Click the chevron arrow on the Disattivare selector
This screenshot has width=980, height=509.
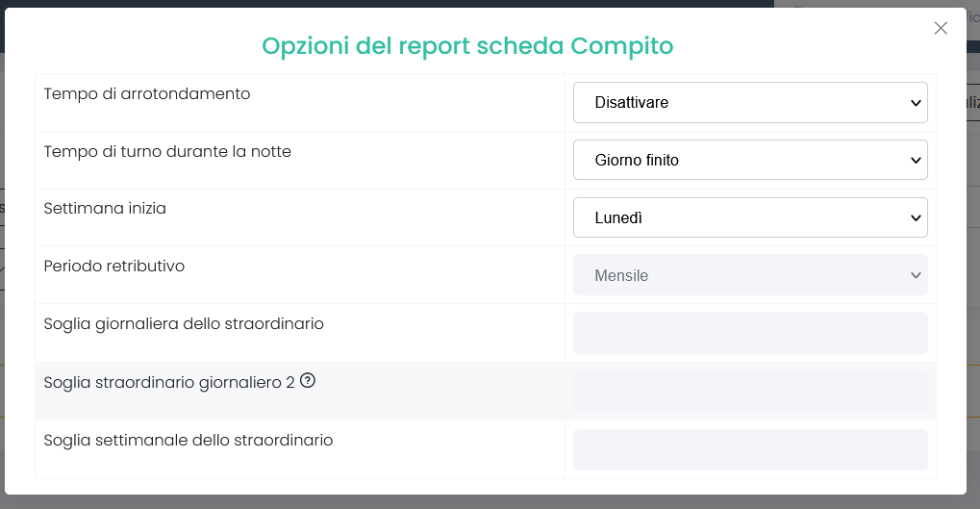coord(916,103)
